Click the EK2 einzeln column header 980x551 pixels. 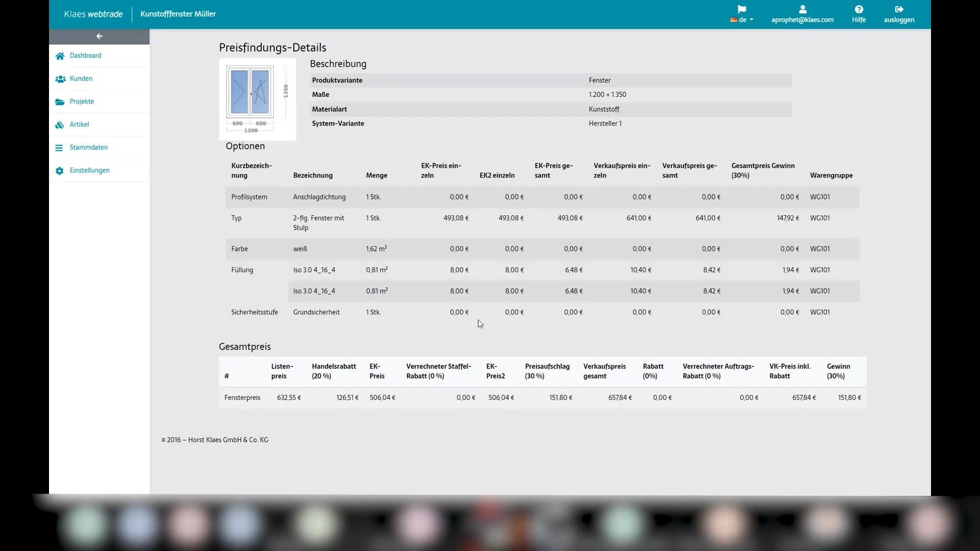(x=497, y=176)
